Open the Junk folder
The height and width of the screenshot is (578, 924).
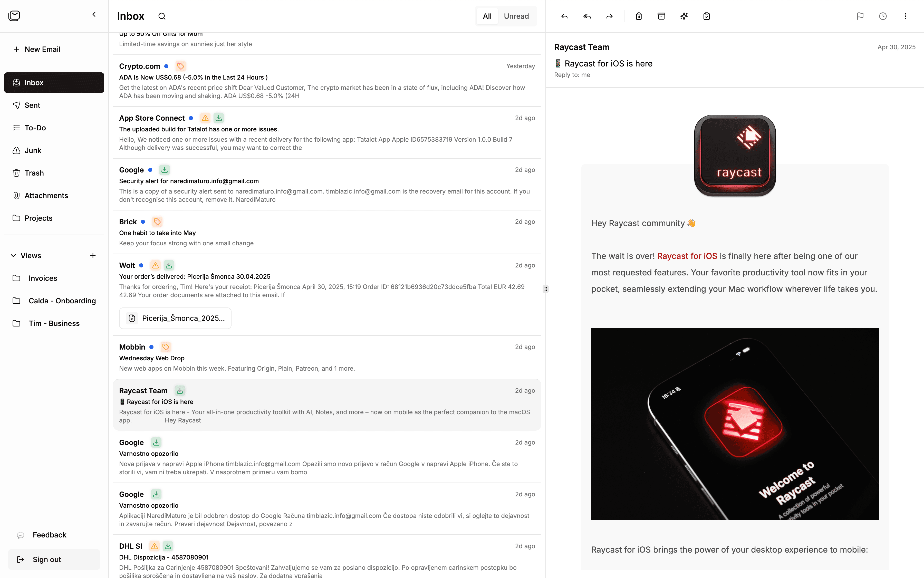33,150
